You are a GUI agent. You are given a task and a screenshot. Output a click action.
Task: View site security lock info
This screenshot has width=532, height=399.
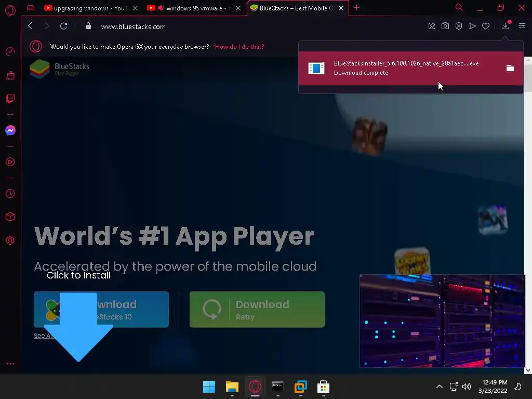click(x=88, y=26)
